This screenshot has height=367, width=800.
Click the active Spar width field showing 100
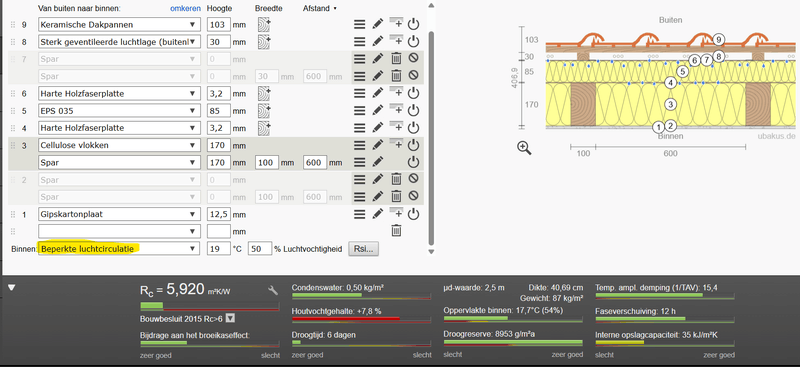[x=266, y=163]
